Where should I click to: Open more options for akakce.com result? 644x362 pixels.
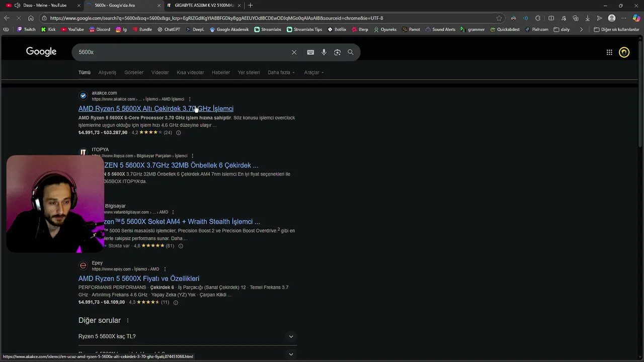190,99
